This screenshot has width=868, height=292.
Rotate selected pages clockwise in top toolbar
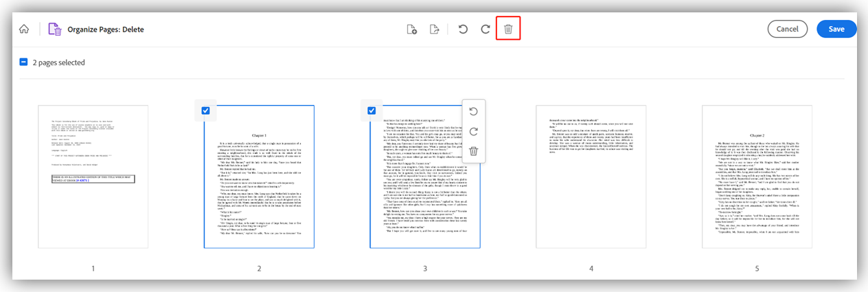(x=486, y=30)
